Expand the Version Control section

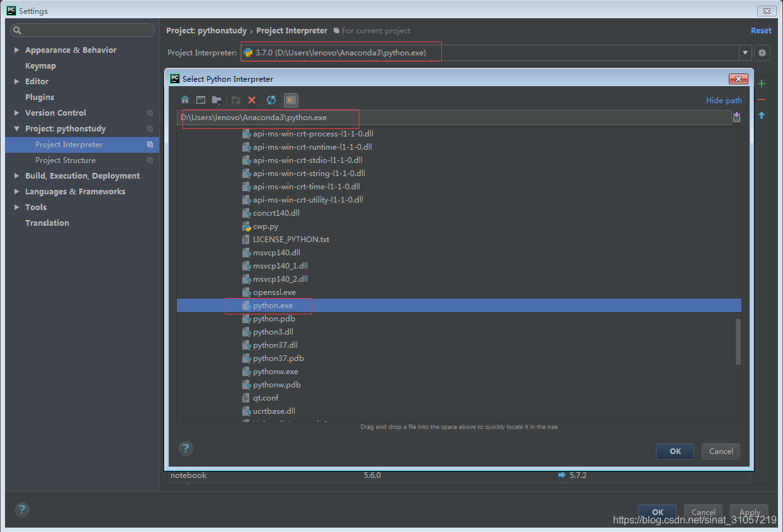click(x=16, y=113)
